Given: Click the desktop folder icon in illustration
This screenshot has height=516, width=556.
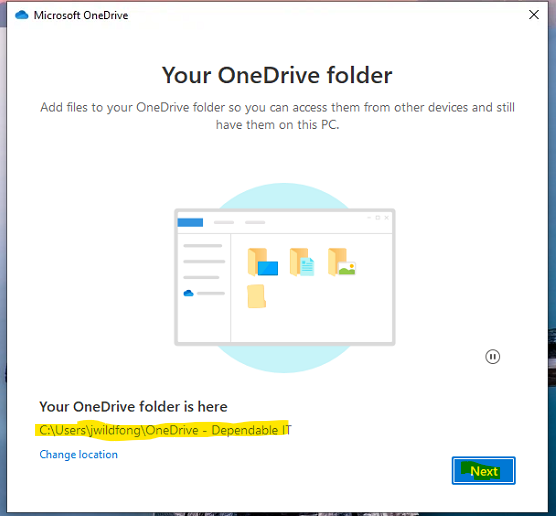Looking at the screenshot, I should 263,262.
